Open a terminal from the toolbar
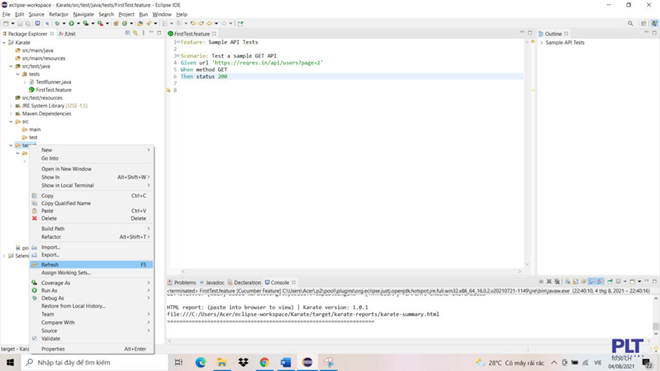Viewport: 660px width, 371px height. coord(38,24)
